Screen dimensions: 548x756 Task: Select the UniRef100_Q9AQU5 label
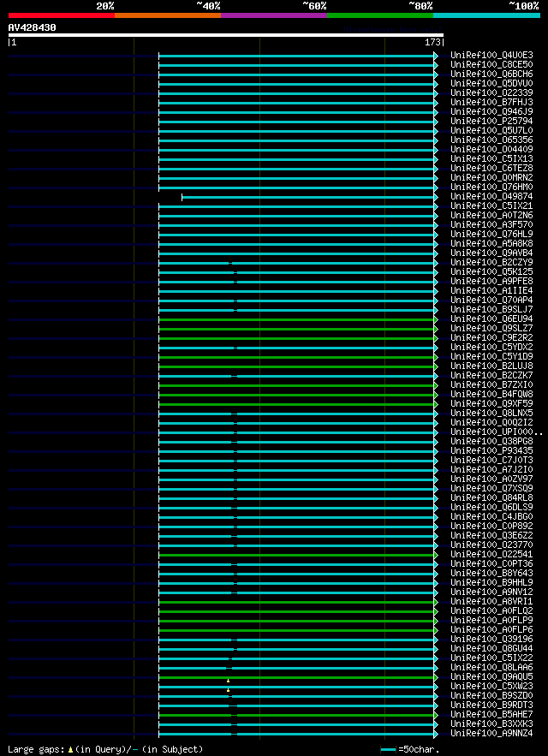point(491,677)
